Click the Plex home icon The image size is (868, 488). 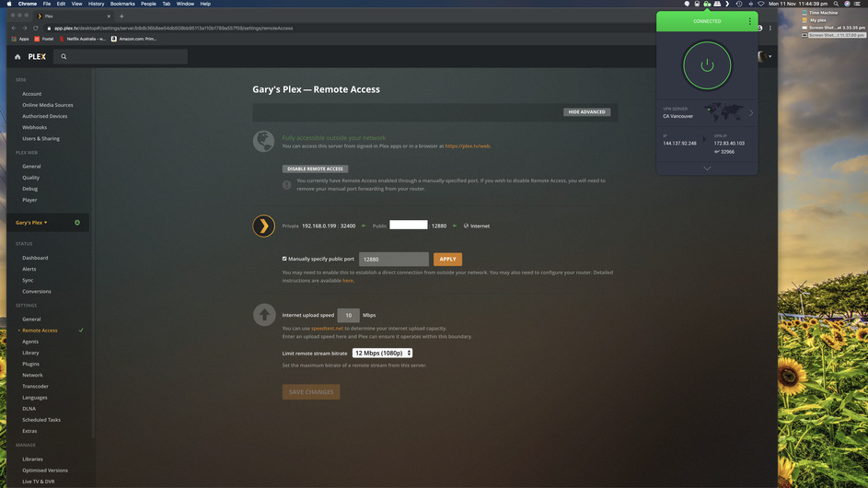(17, 56)
